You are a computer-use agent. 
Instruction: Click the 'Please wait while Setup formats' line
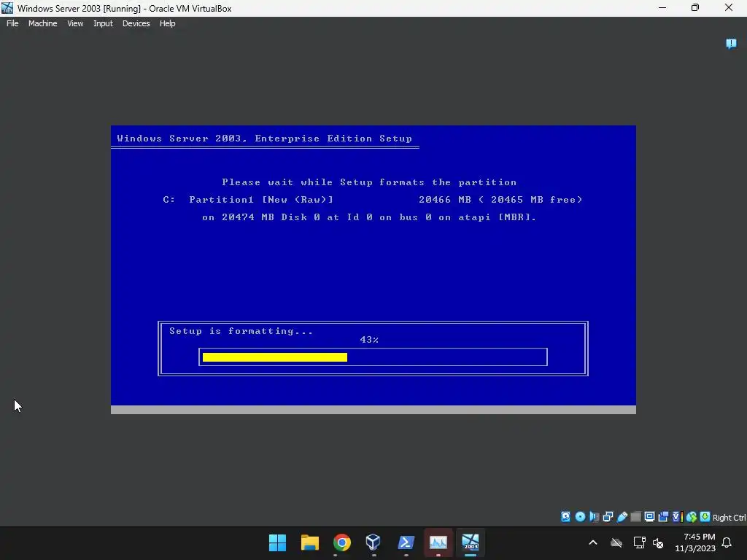click(x=369, y=182)
